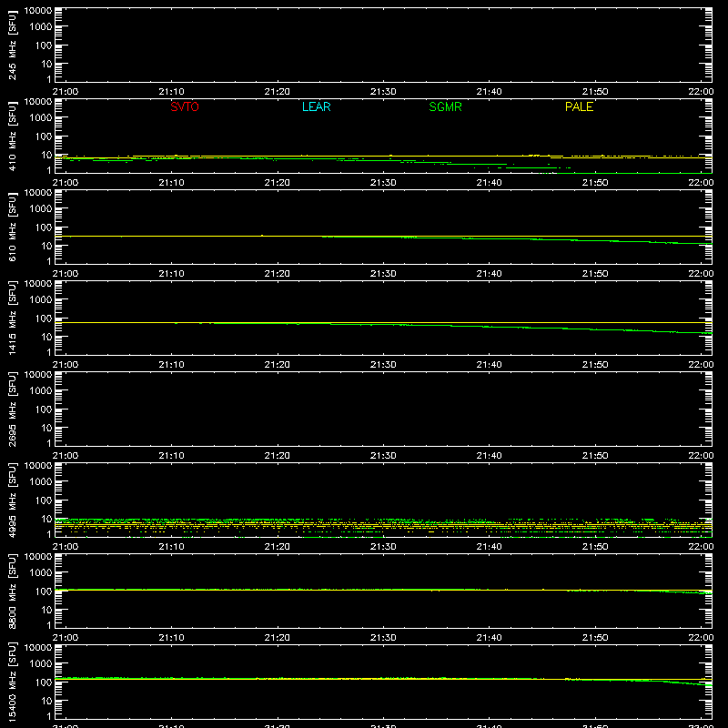
Task: Click the red SVTO station label
Action: [x=185, y=106]
